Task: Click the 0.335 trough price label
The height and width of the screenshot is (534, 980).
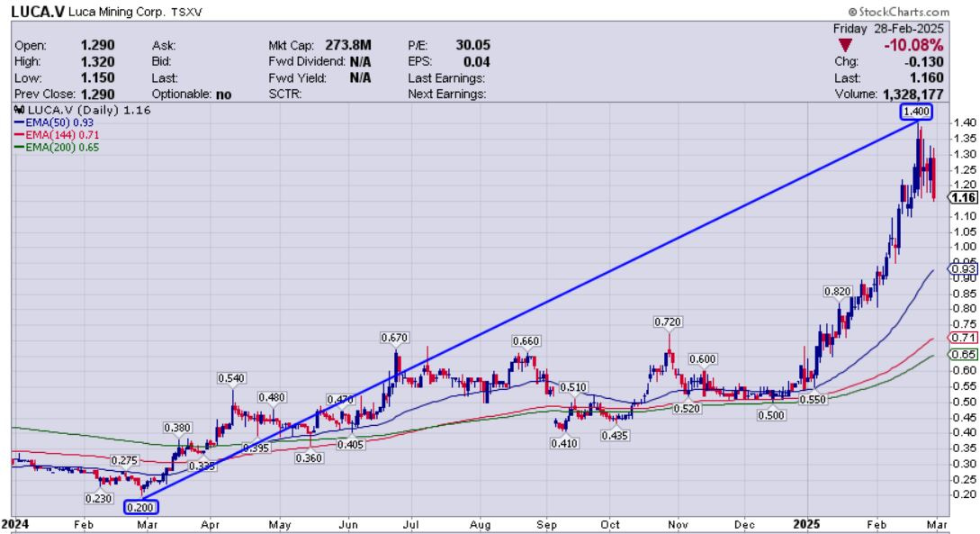Action: pos(202,466)
